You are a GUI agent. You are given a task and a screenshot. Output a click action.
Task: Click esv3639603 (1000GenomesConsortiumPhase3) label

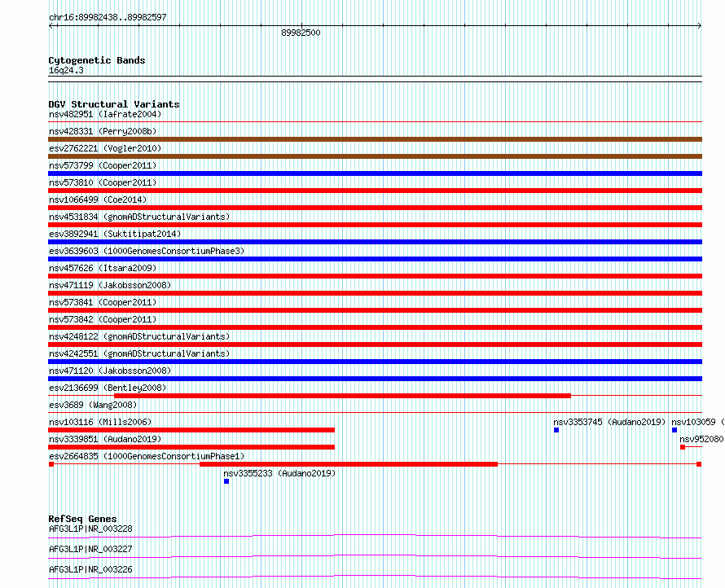[x=147, y=251]
